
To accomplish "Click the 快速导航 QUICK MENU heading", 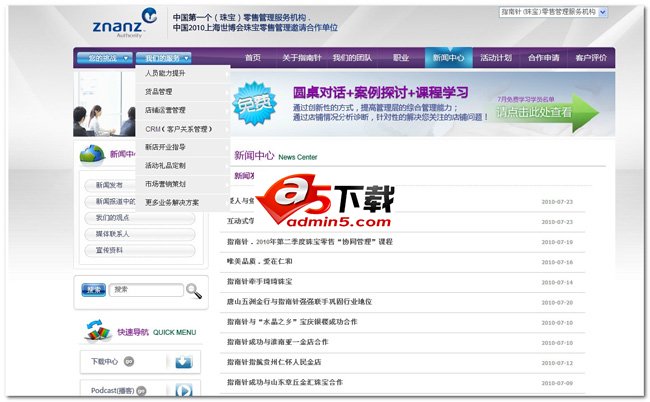I will coord(157,332).
